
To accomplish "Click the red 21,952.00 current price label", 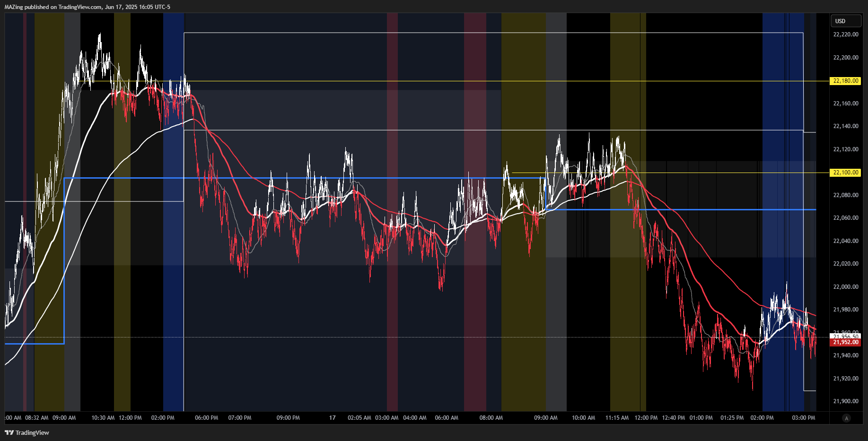I will point(846,342).
